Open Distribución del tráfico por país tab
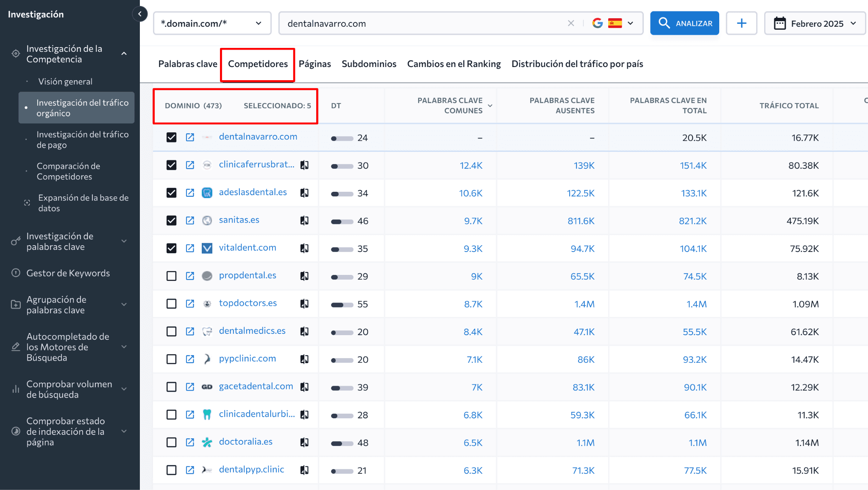Image resolution: width=868 pixels, height=490 pixels. point(577,64)
